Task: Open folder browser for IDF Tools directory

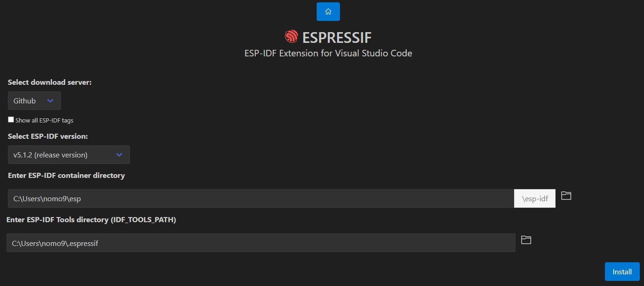Action: 526,240
